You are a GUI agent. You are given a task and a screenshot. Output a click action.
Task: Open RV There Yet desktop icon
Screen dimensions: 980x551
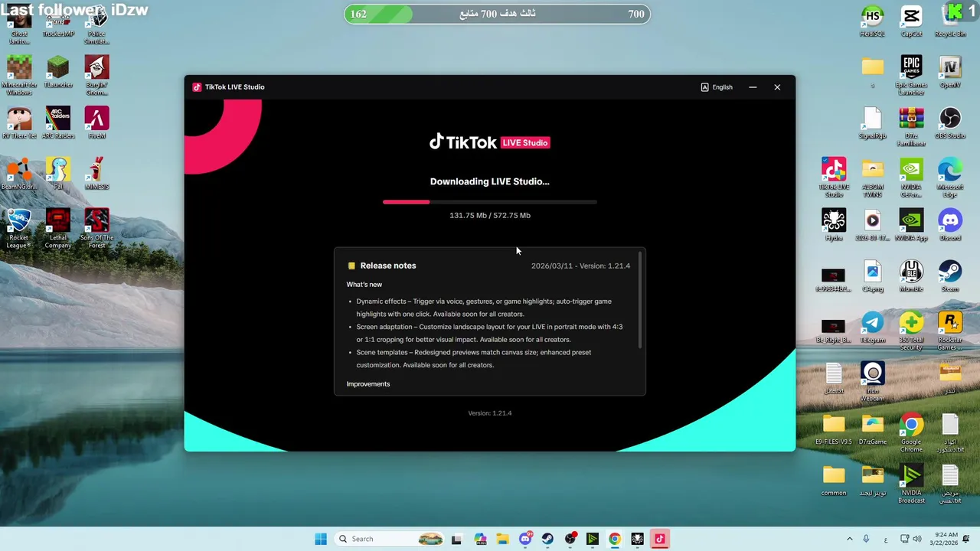[x=19, y=123]
